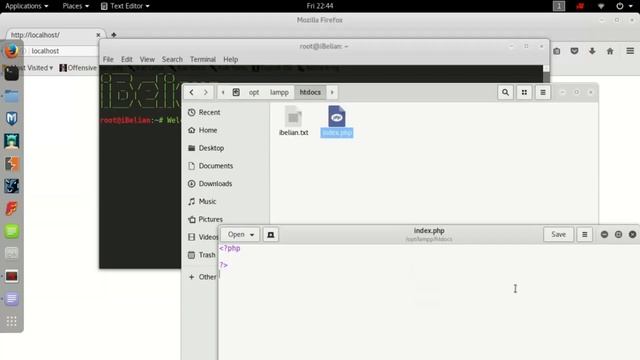Open the Places menu
640x360 pixels.
click(x=76, y=6)
